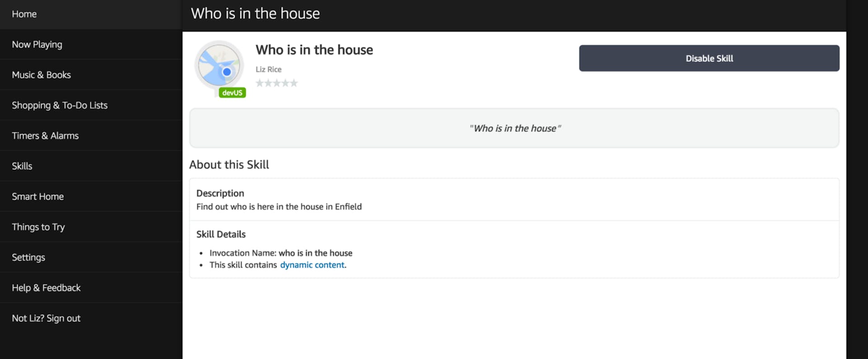Open the Settings page
868x359 pixels.
28,257
